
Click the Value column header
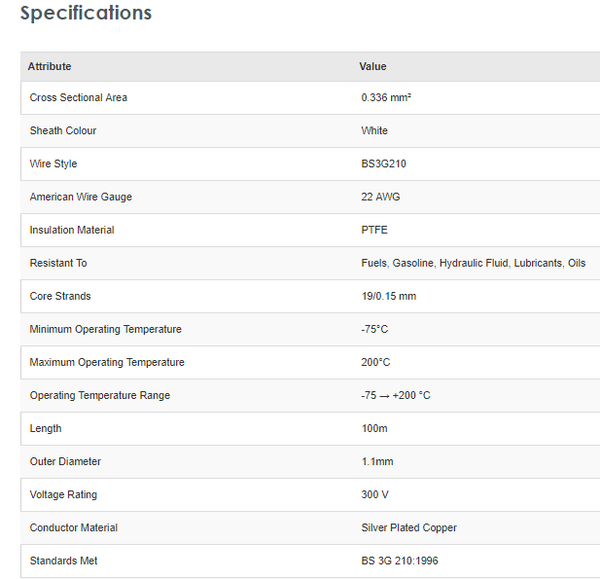pos(373,67)
